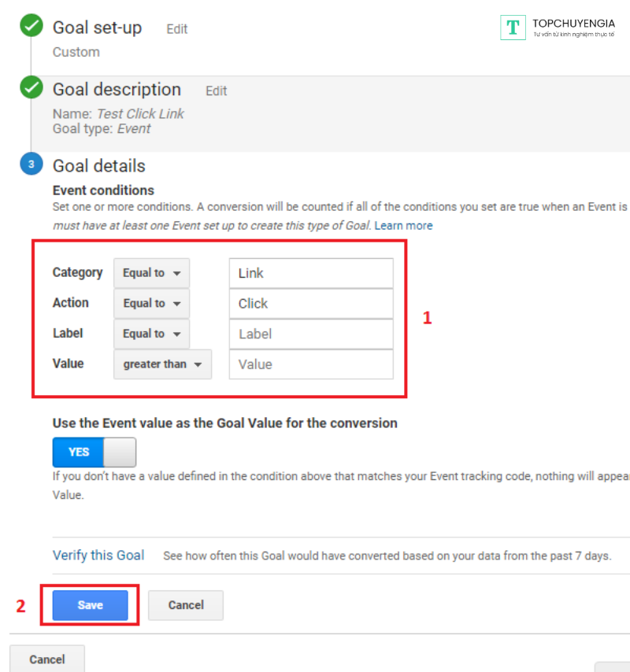Screen dimensions: 630x672
Task: Click the bottom-left Cancel button
Action: (46, 659)
